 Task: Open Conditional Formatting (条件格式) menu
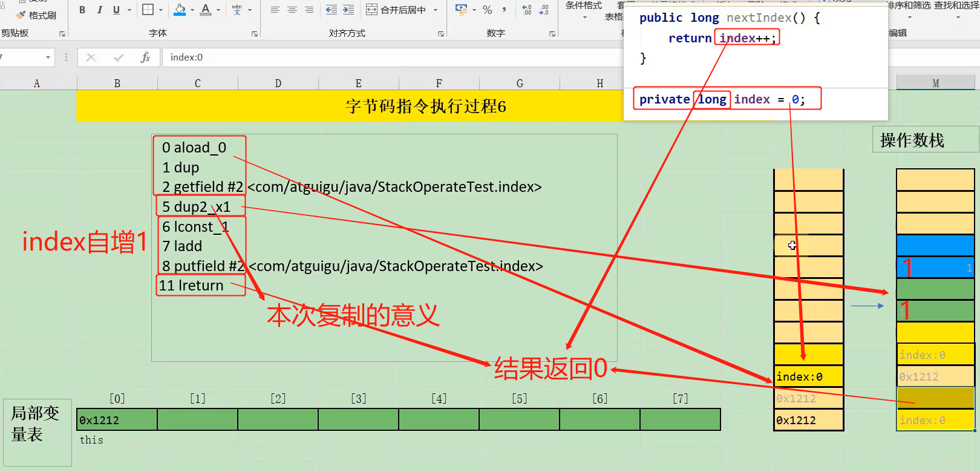584,10
